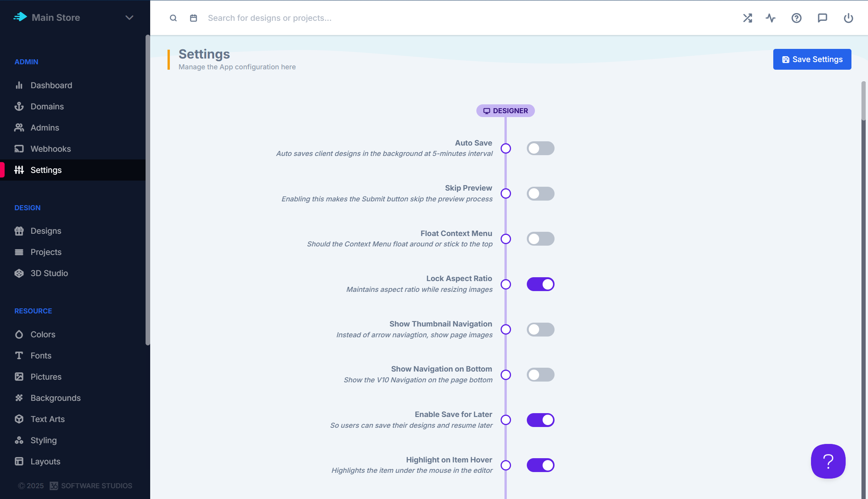This screenshot has height=499, width=868.
Task: Navigate to Backgrounds resource
Action: (73, 398)
